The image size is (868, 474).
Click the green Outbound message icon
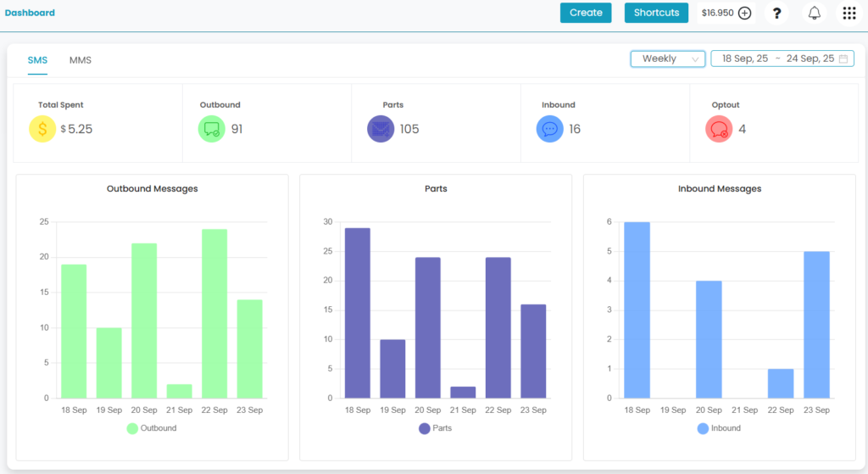click(x=212, y=129)
